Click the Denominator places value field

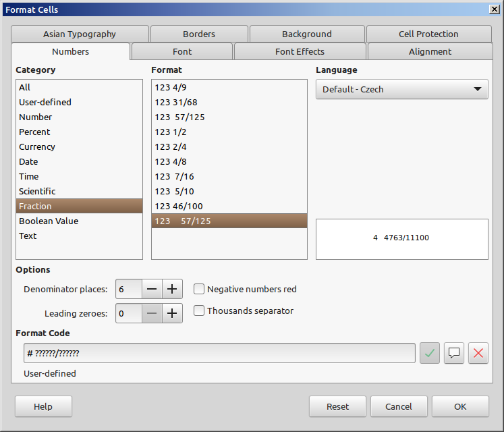pos(129,289)
